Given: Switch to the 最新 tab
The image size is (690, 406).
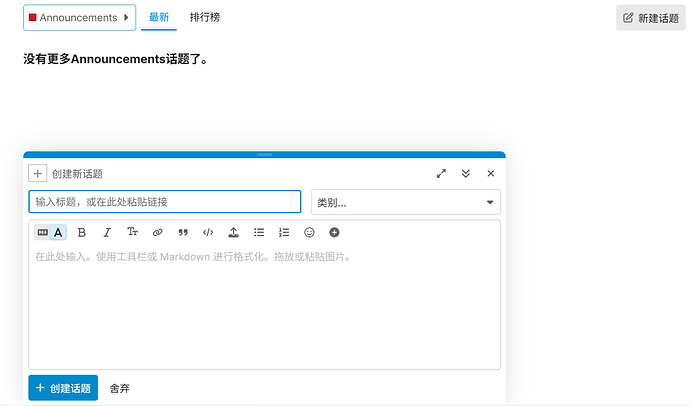Looking at the screenshot, I should point(159,18).
